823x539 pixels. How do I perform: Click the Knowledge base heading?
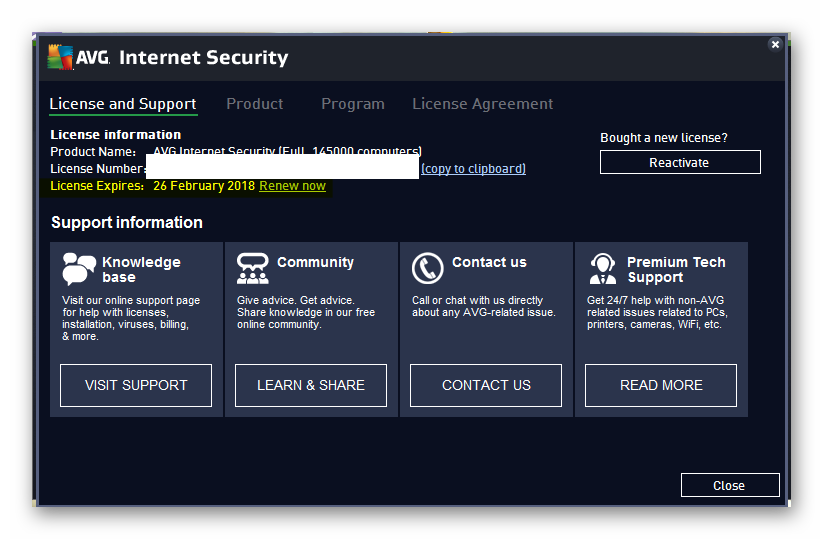tap(141, 269)
